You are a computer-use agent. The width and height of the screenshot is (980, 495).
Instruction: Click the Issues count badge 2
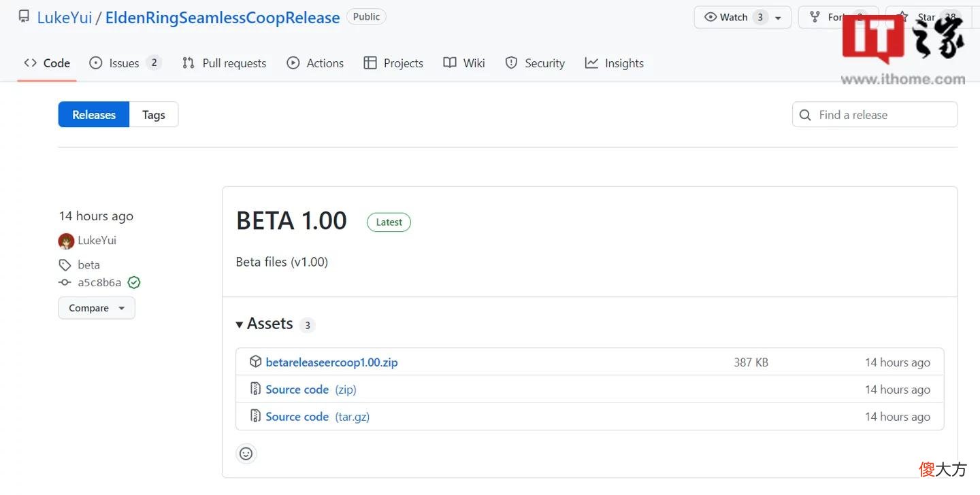(154, 63)
